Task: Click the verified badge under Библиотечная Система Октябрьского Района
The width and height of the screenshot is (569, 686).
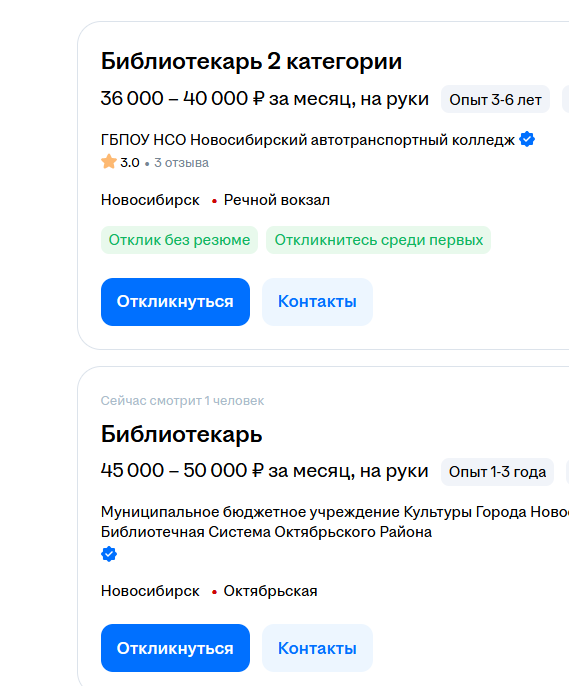Action: click(x=109, y=554)
